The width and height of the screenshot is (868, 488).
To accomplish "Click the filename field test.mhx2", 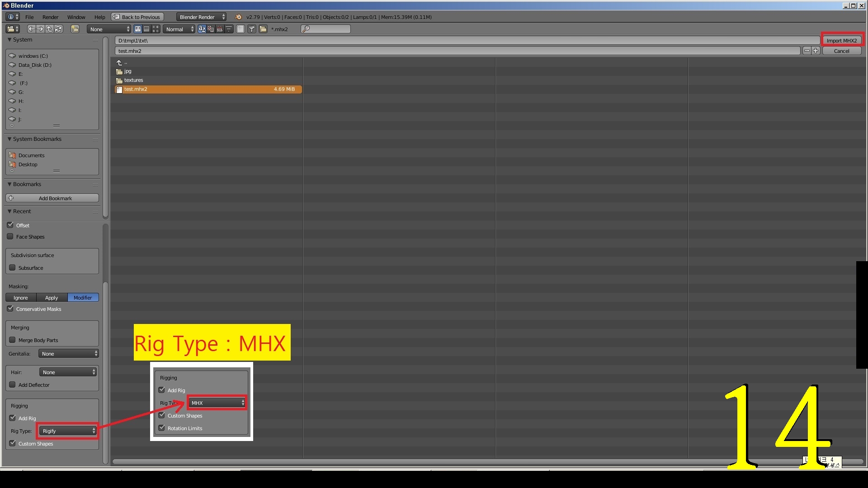I will pyautogui.click(x=458, y=51).
